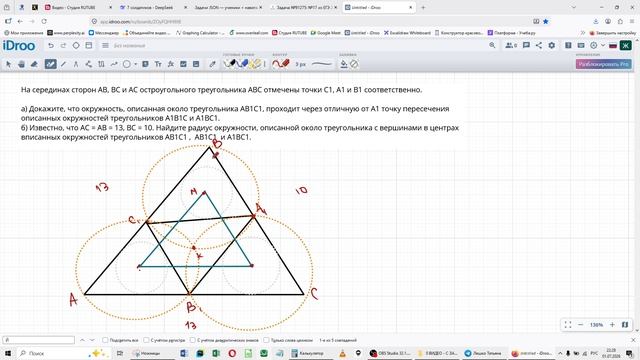Open the board menu hamburger
640x360 pixels.
coord(105,46)
